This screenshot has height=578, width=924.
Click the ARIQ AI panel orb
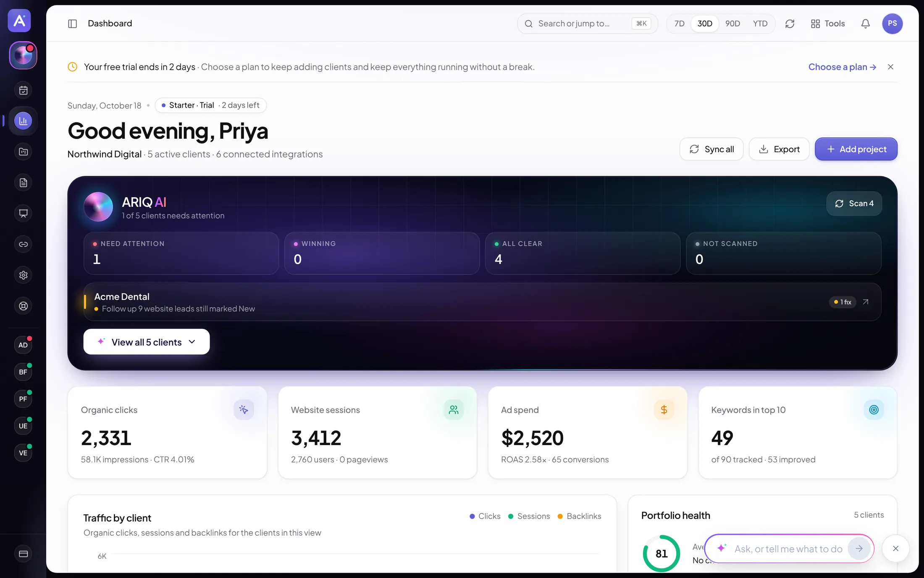tap(98, 206)
